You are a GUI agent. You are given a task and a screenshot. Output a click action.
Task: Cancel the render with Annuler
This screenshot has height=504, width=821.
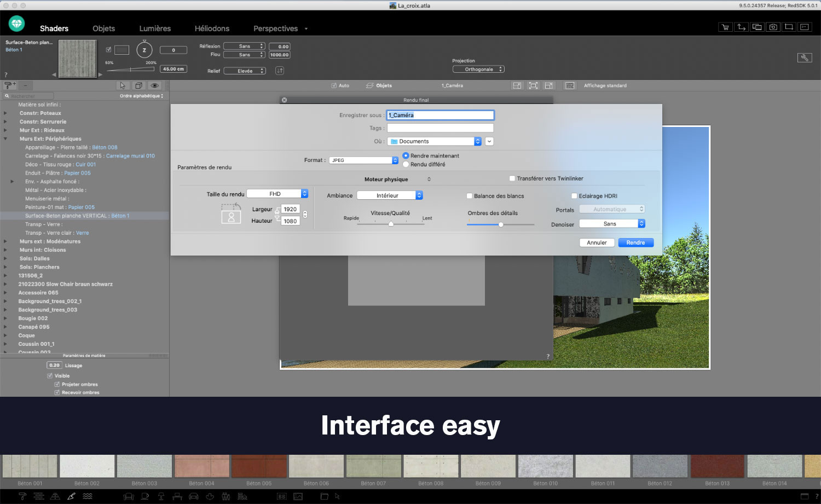pos(597,242)
